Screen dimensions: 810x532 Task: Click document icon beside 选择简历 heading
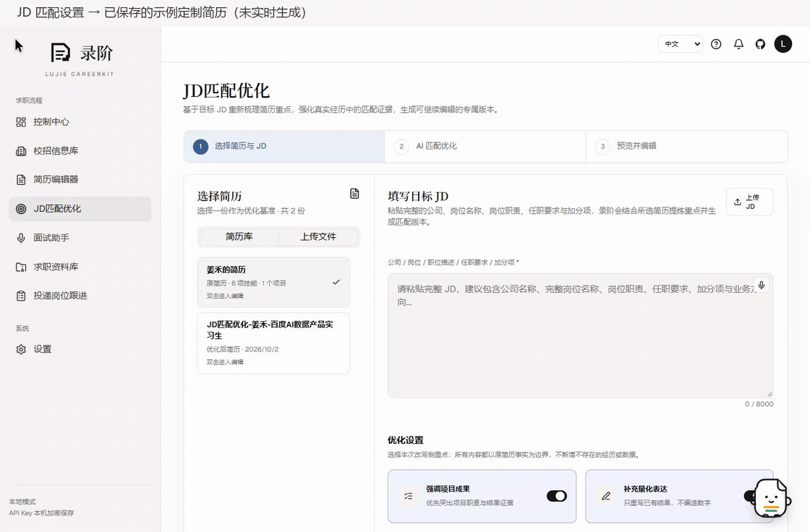(354, 194)
